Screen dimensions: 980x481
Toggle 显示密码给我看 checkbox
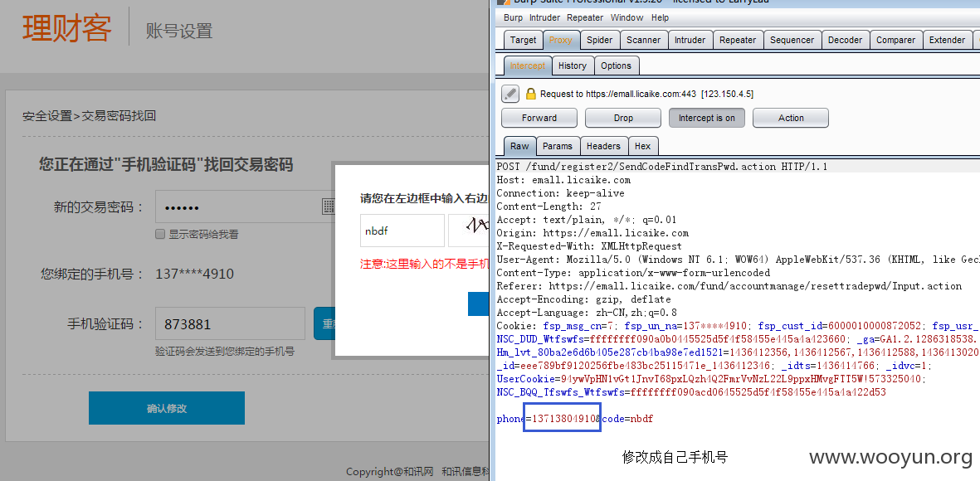click(160, 234)
